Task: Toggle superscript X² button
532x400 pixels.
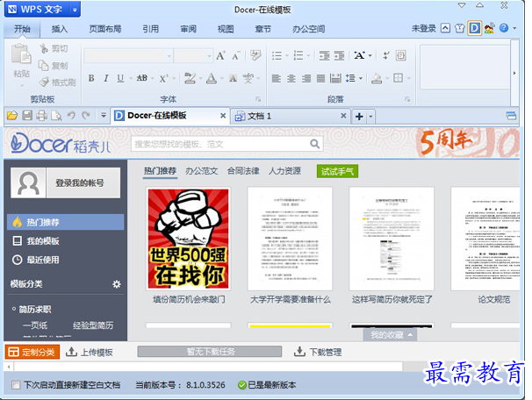Action: tap(163, 78)
